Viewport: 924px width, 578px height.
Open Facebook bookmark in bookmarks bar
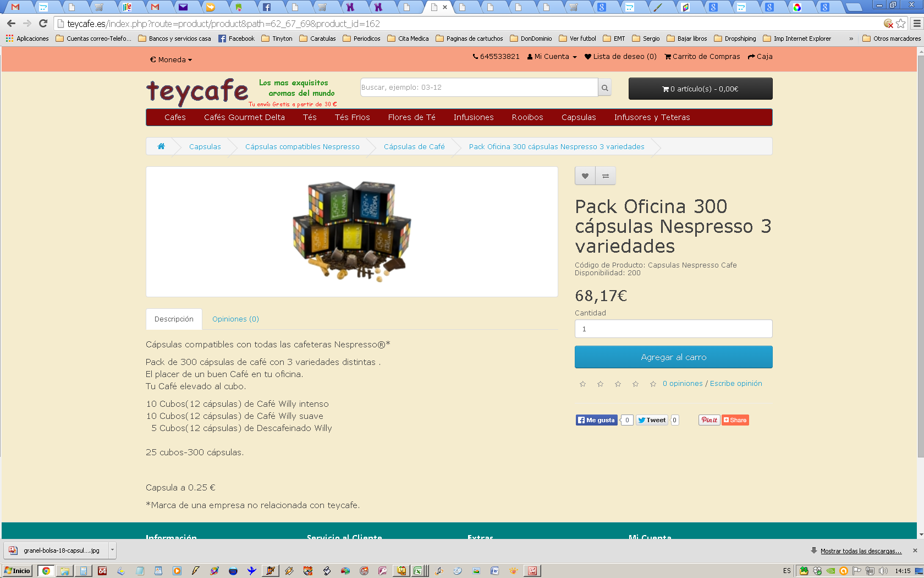pyautogui.click(x=237, y=39)
